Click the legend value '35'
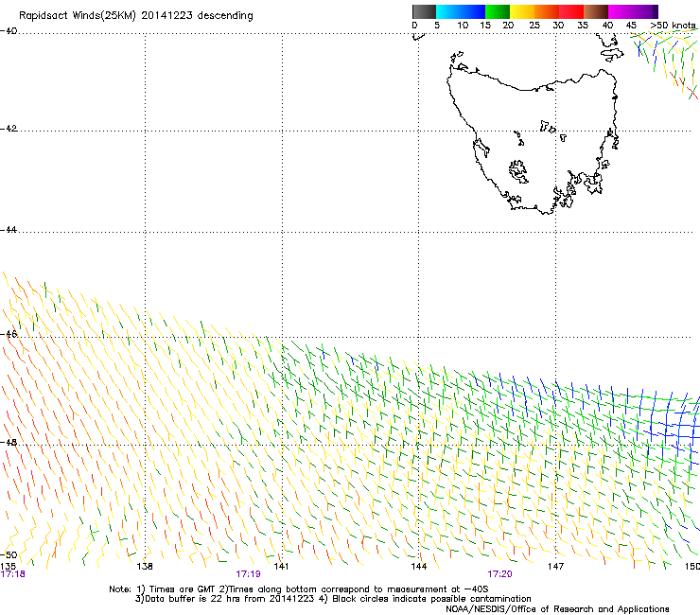This screenshot has height=615, width=700. click(x=583, y=26)
